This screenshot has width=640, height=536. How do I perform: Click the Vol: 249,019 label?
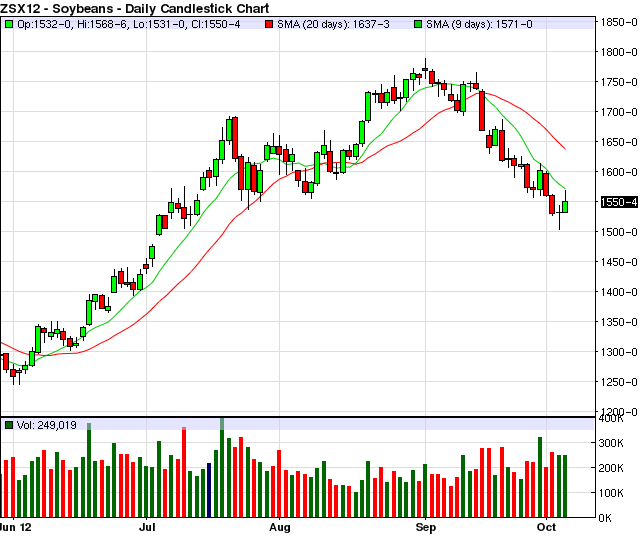[x=47, y=425]
